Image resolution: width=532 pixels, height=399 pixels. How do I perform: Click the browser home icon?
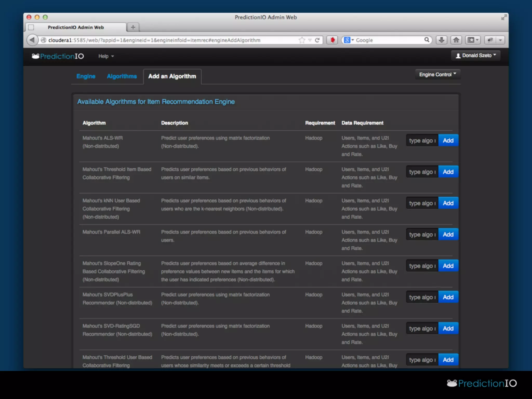[456, 40]
